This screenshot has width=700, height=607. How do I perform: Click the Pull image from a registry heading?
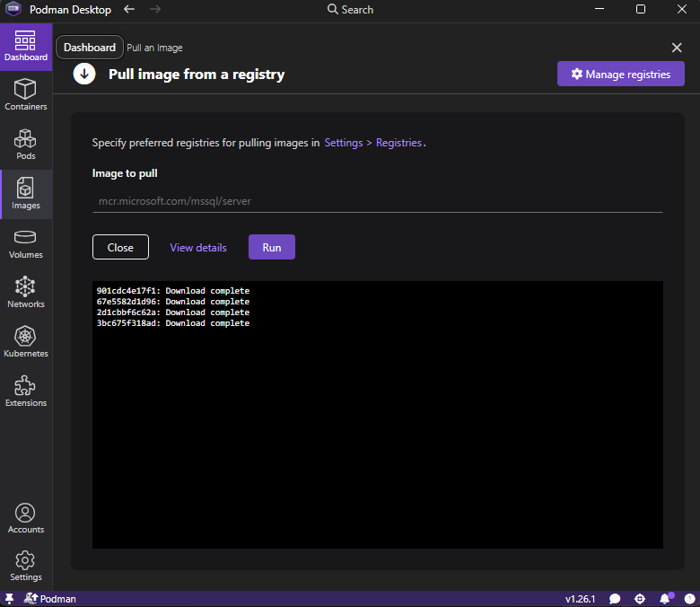pos(197,75)
